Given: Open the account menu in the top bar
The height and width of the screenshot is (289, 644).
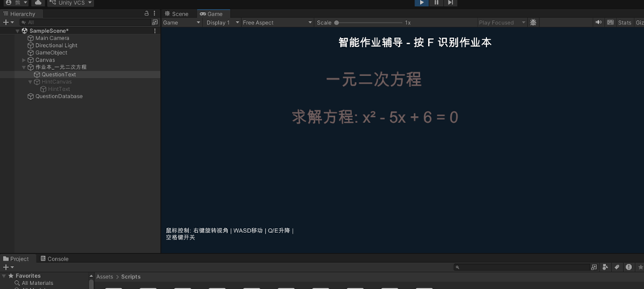Looking at the screenshot, I should pos(16,2).
